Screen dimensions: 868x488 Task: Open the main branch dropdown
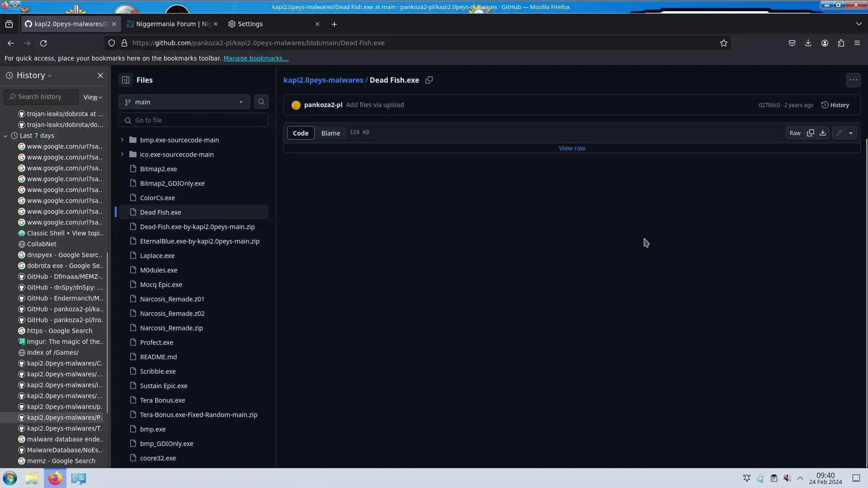click(184, 102)
